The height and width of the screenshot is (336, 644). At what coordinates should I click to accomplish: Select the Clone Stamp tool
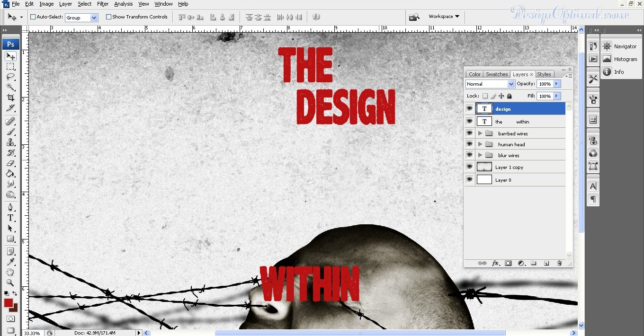coord(10,142)
